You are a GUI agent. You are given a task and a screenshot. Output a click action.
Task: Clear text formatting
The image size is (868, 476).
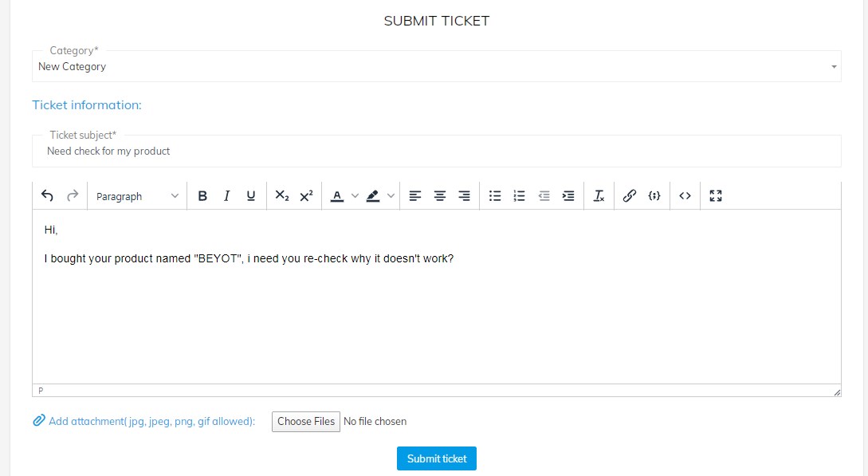coord(599,195)
